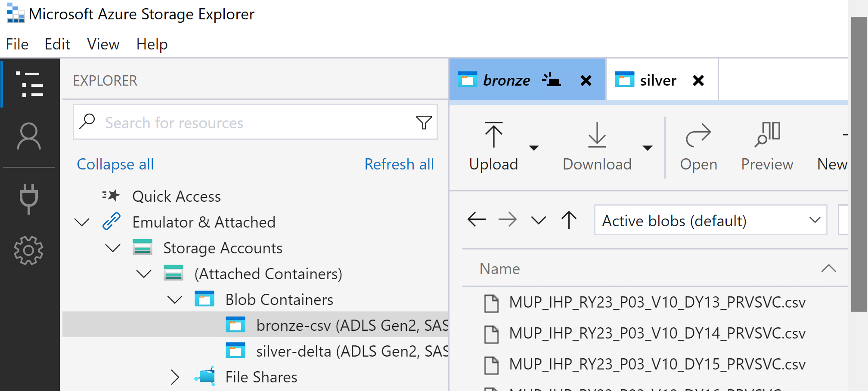Collapse the Emulator & Attached node
This screenshot has width=868, height=391.
coord(82,222)
